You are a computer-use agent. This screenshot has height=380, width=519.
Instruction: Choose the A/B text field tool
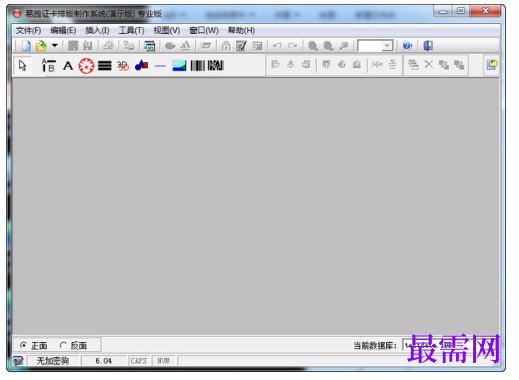click(x=48, y=66)
